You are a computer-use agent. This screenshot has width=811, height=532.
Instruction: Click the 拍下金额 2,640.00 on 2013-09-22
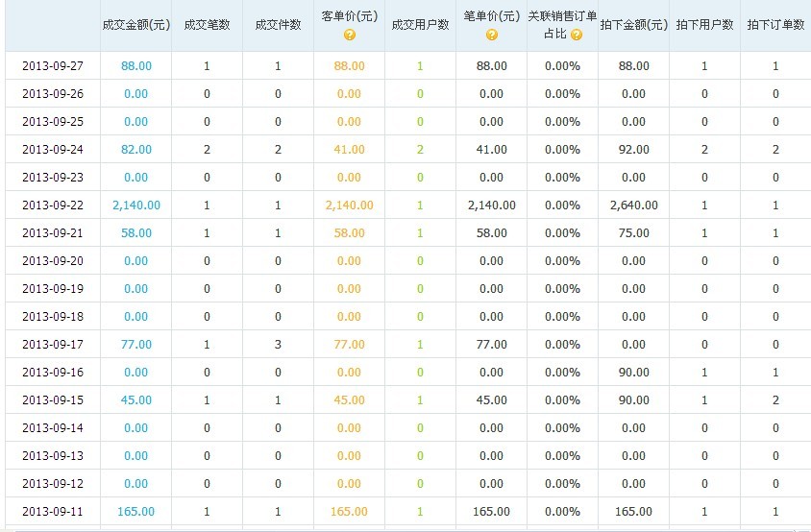tap(634, 206)
